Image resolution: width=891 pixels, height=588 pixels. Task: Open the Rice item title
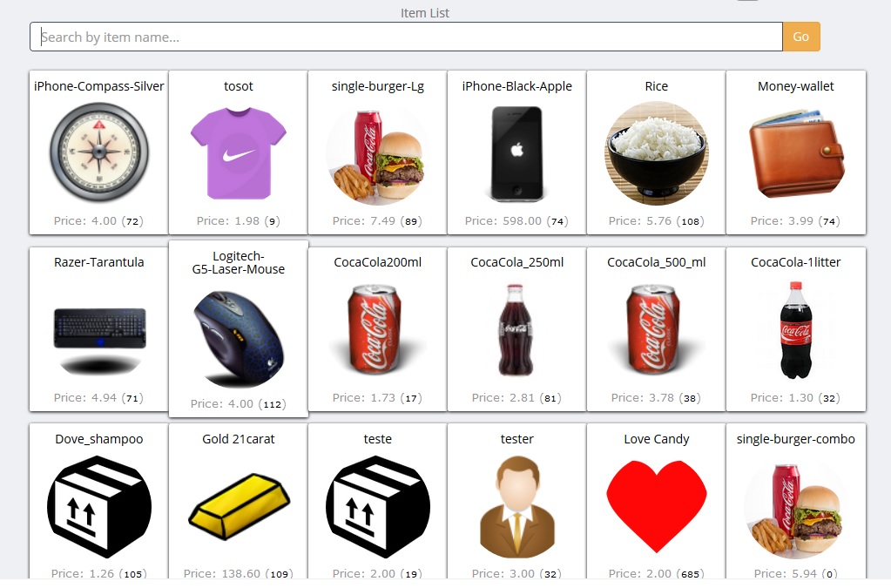pyautogui.click(x=656, y=86)
